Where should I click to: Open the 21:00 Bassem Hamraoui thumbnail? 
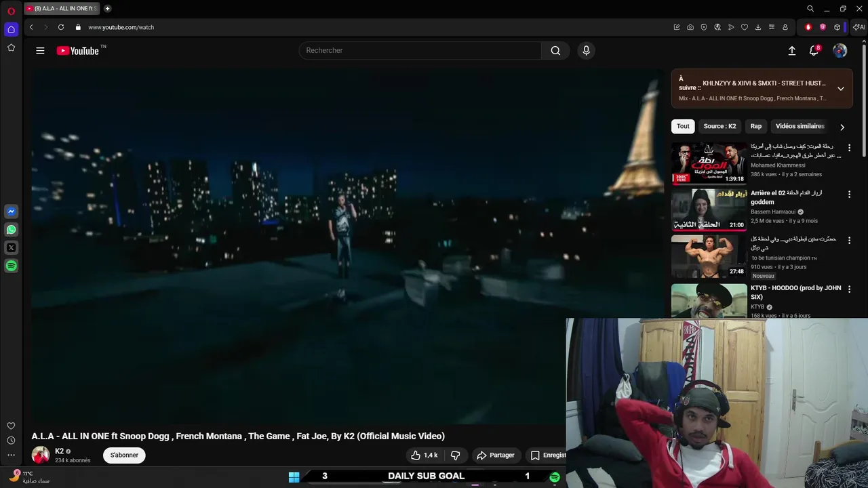709,209
